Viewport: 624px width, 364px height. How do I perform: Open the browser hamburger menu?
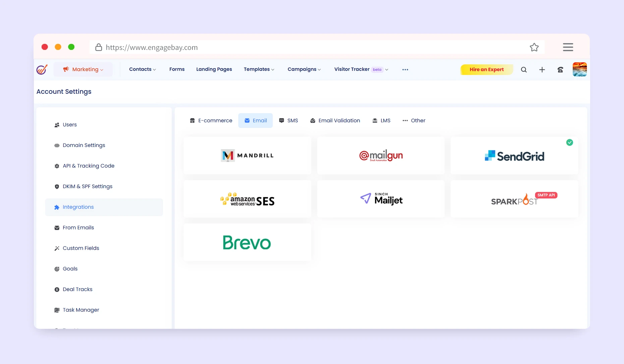(568, 47)
